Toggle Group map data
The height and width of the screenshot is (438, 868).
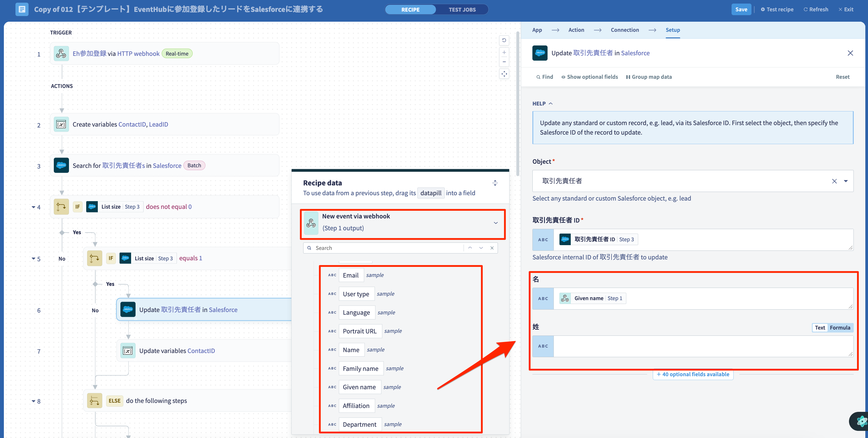coord(649,77)
